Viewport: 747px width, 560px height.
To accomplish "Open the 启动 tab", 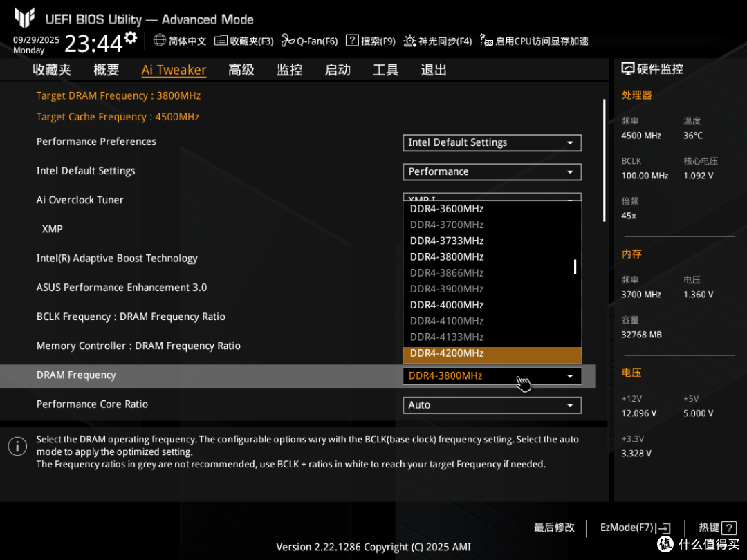I will pyautogui.click(x=338, y=70).
